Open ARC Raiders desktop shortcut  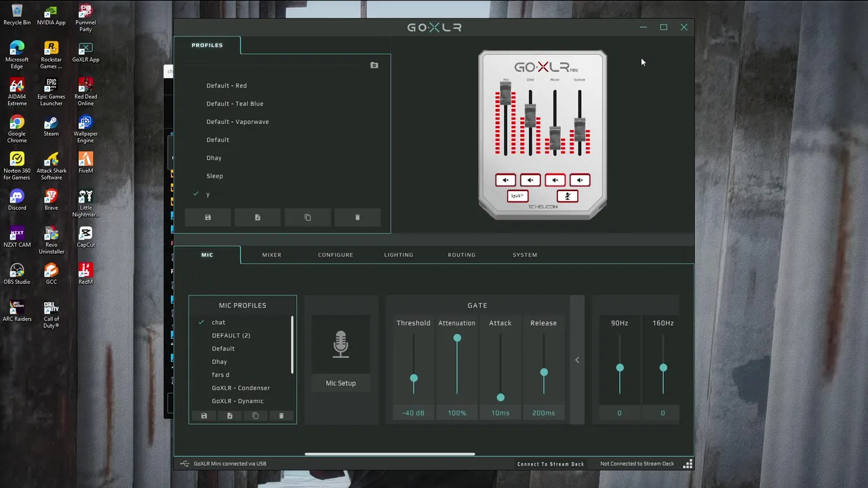[17, 311]
